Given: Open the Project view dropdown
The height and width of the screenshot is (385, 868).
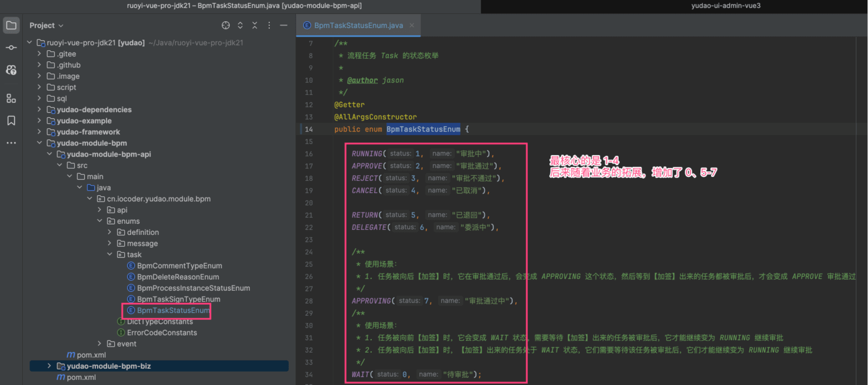Looking at the screenshot, I should point(46,25).
